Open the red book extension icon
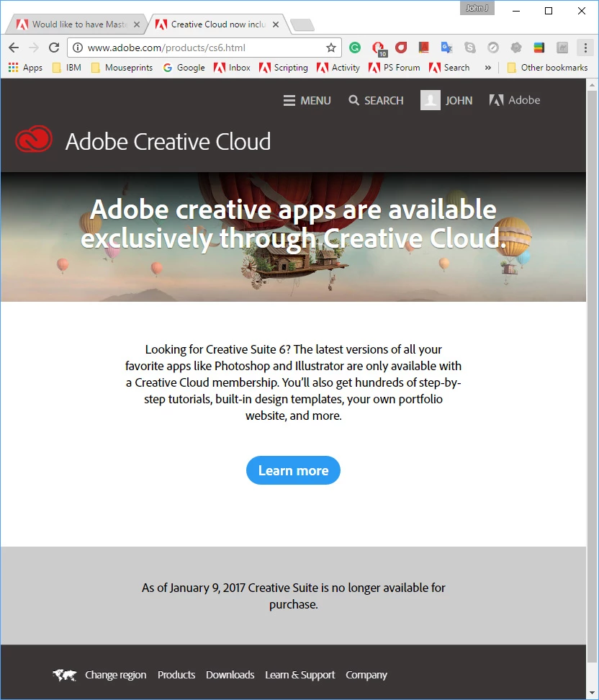This screenshot has height=700, width=599. click(423, 48)
